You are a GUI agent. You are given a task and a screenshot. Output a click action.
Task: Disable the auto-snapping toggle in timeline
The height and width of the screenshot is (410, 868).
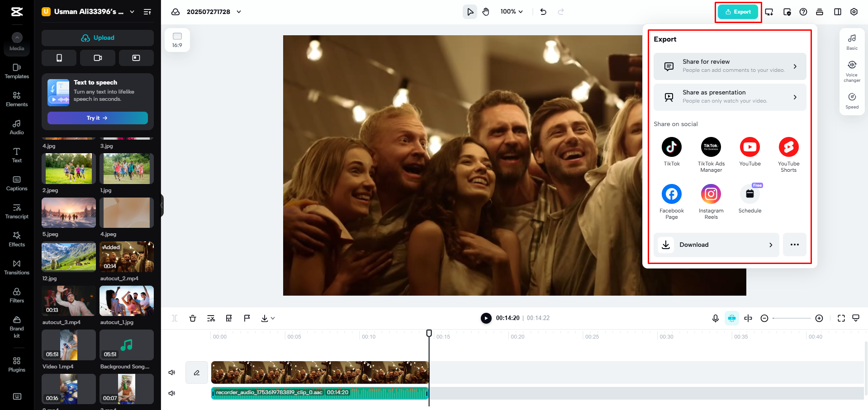(731, 318)
